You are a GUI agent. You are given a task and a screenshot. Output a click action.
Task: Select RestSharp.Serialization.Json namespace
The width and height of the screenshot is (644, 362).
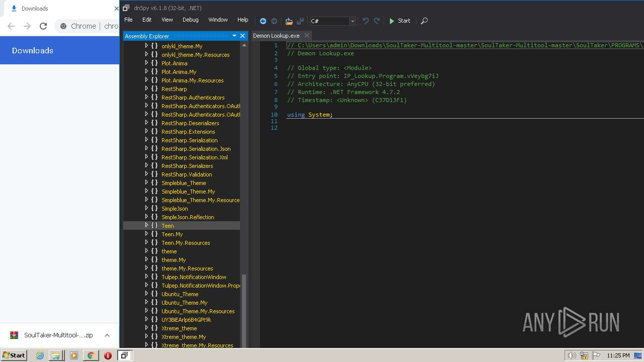pos(196,149)
